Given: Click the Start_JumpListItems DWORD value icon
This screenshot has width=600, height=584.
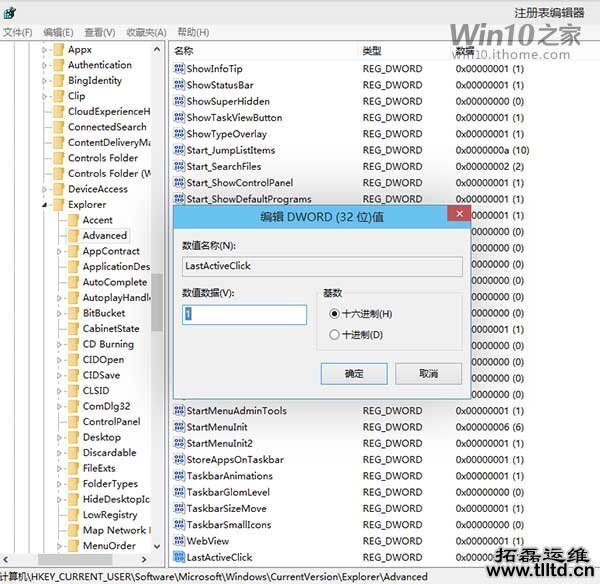Looking at the screenshot, I should 179,150.
